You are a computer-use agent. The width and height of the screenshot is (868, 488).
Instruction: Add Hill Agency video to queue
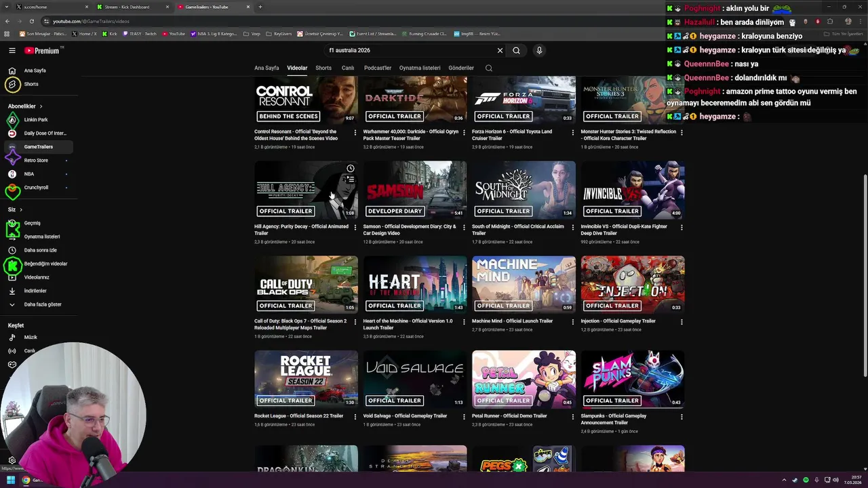pos(351,180)
